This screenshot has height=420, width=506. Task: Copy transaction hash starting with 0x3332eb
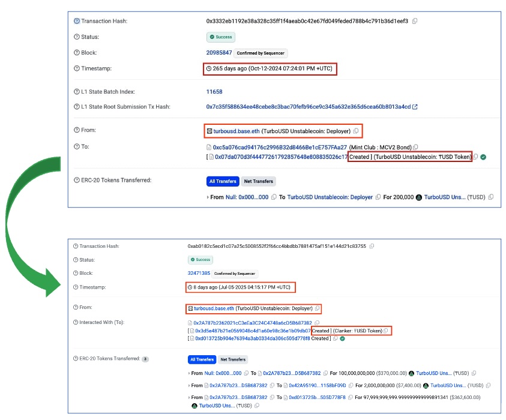coord(415,21)
